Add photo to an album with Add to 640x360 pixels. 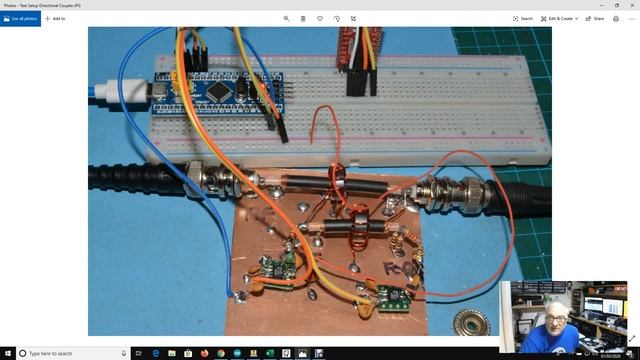coord(55,19)
